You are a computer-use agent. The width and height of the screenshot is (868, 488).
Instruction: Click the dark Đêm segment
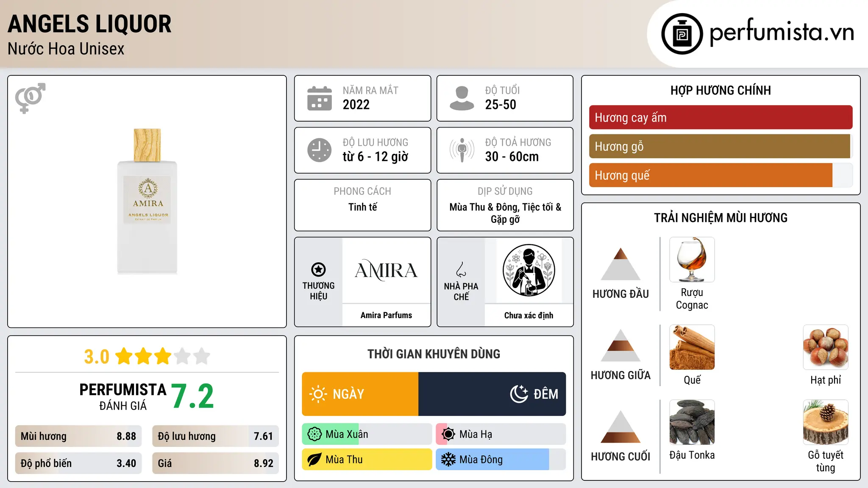[492, 394]
